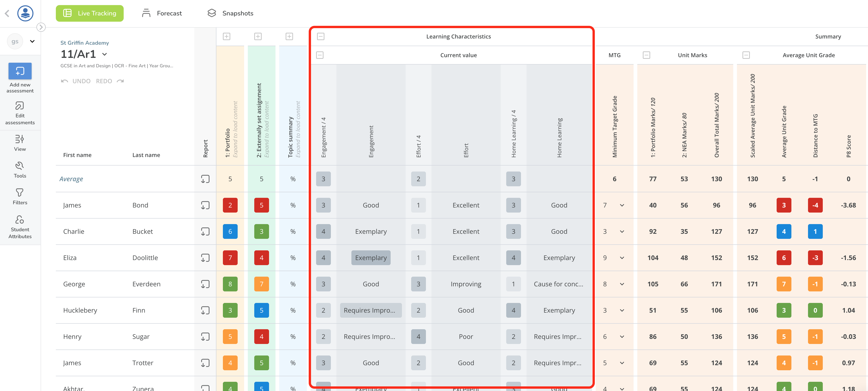Expand the 1: Portfolio column group
This screenshot has height=391, width=868.
226,36
